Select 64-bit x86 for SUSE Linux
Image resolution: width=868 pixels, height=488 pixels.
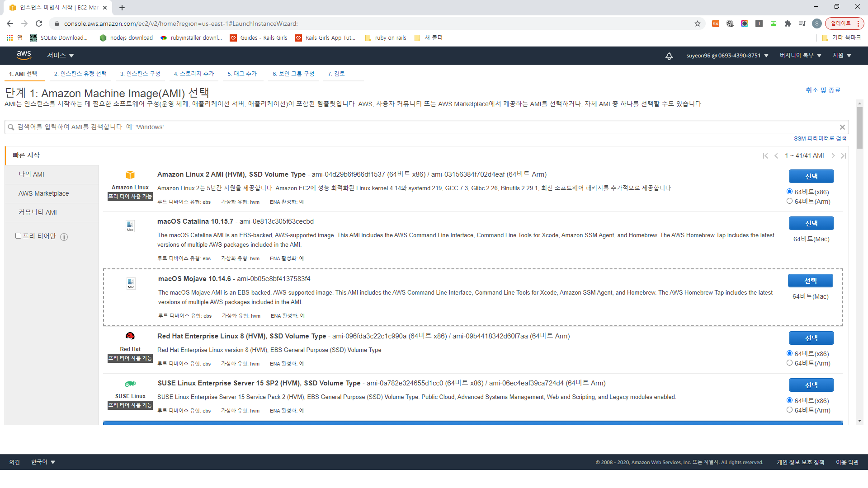tap(789, 400)
